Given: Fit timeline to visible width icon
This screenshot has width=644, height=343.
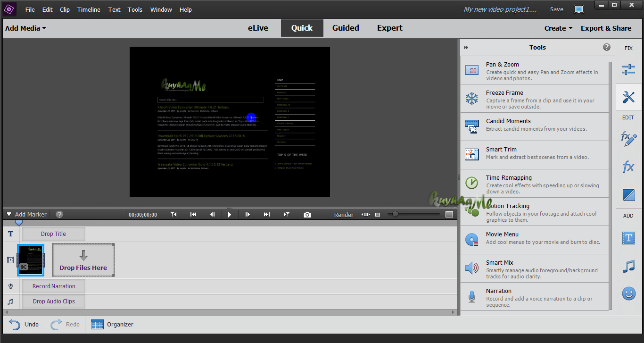Looking at the screenshot, I should pyautogui.click(x=366, y=215).
